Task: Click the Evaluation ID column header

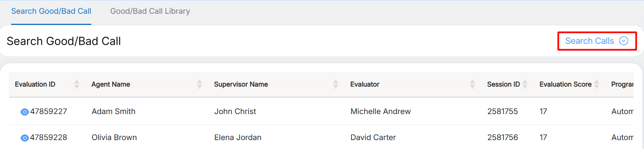Action: coord(35,84)
